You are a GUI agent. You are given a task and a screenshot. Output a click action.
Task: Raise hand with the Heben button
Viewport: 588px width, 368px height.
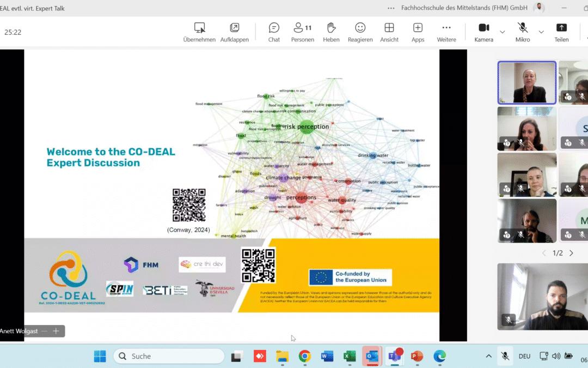click(331, 32)
